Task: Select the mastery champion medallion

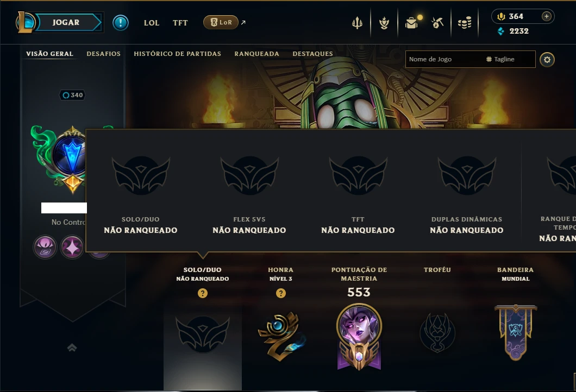Action: pos(359,336)
